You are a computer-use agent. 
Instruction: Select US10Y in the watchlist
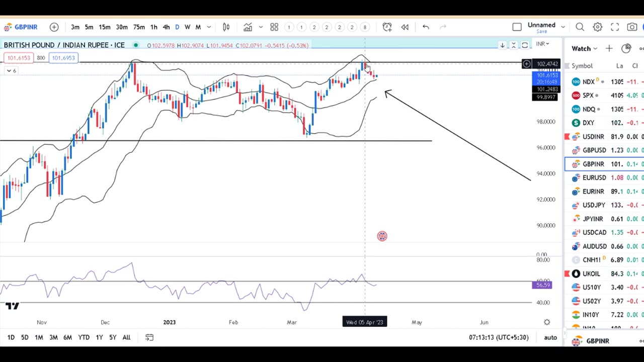click(604, 287)
